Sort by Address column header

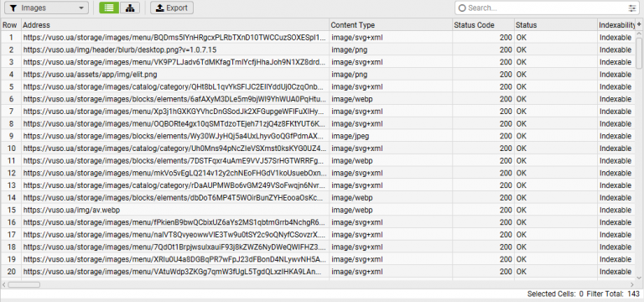[x=175, y=25]
